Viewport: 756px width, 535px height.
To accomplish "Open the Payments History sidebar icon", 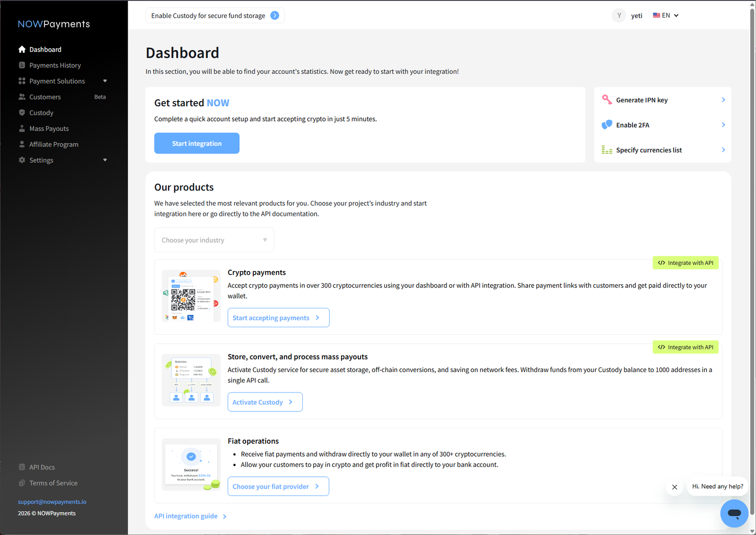I will pos(22,65).
